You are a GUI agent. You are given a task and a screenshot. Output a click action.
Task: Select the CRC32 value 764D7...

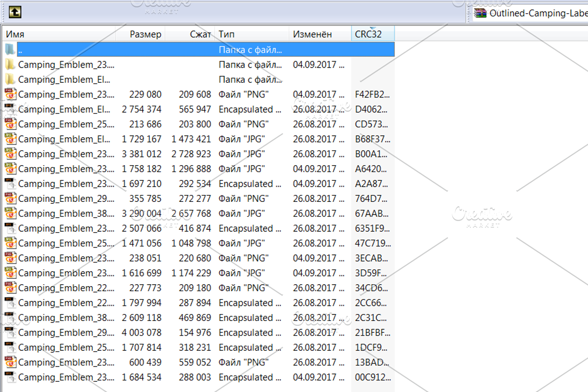(x=372, y=198)
